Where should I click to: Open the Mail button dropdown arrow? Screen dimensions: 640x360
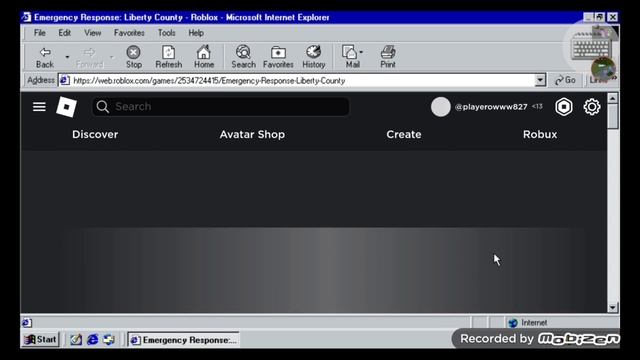click(x=361, y=52)
